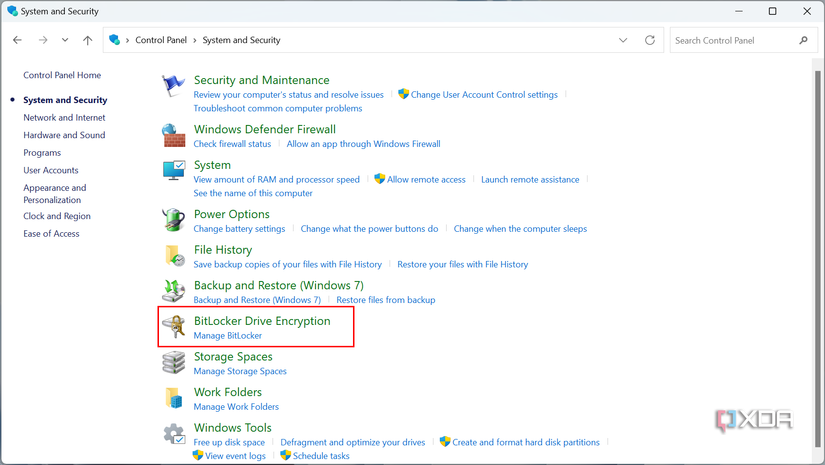Open Programs category

(42, 153)
